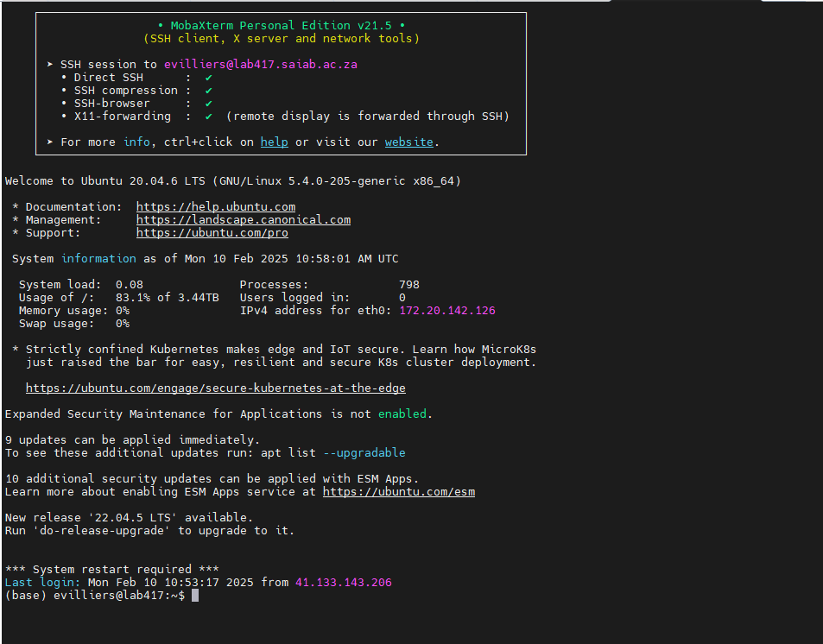Viewport: 823px width, 644px height.
Task: Open the 'help' link in MobaXterm banner
Action: [x=274, y=142]
